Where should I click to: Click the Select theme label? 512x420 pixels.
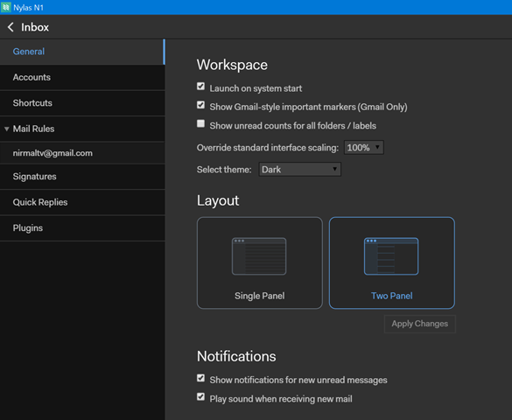coord(224,170)
